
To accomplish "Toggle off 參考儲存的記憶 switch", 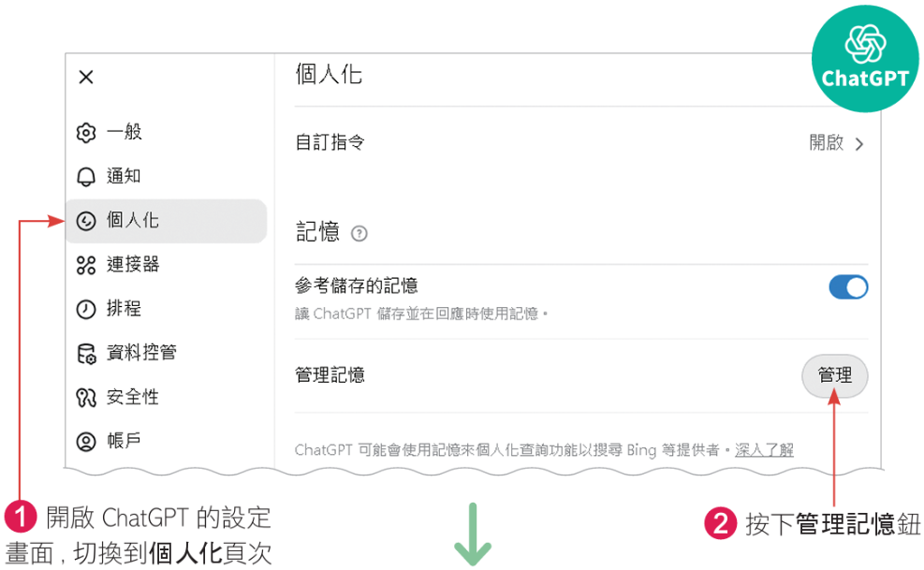I will (848, 287).
